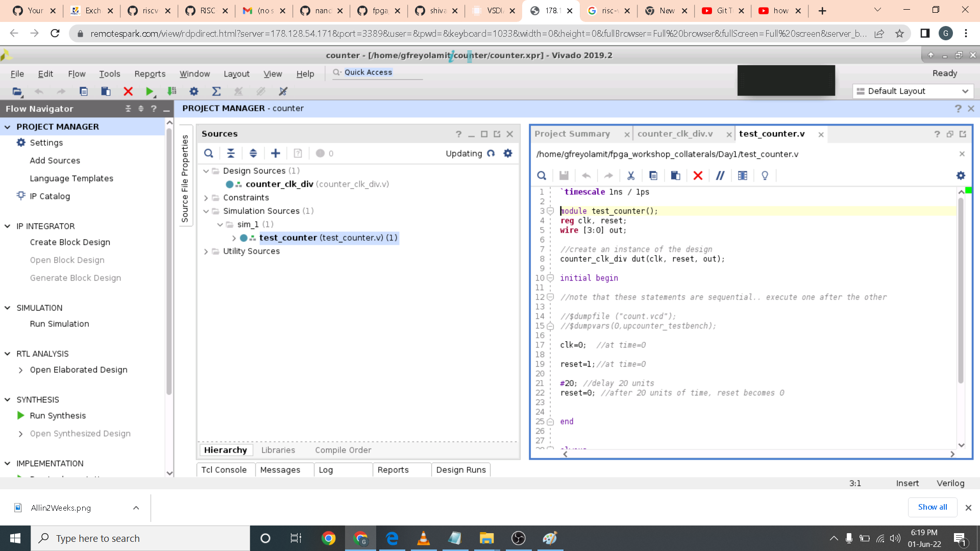The image size is (980, 551).
Task: Click the editor search magnifier icon
Action: pyautogui.click(x=542, y=176)
